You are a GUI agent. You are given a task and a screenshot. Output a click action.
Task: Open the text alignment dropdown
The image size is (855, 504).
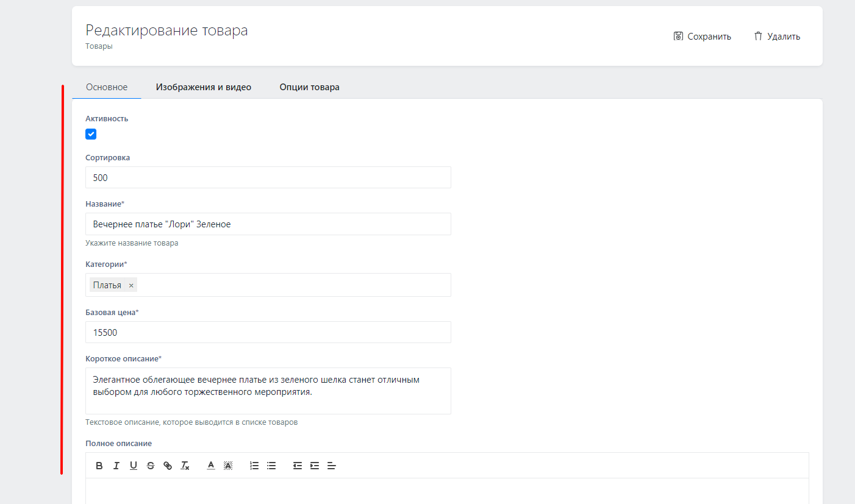point(332,466)
